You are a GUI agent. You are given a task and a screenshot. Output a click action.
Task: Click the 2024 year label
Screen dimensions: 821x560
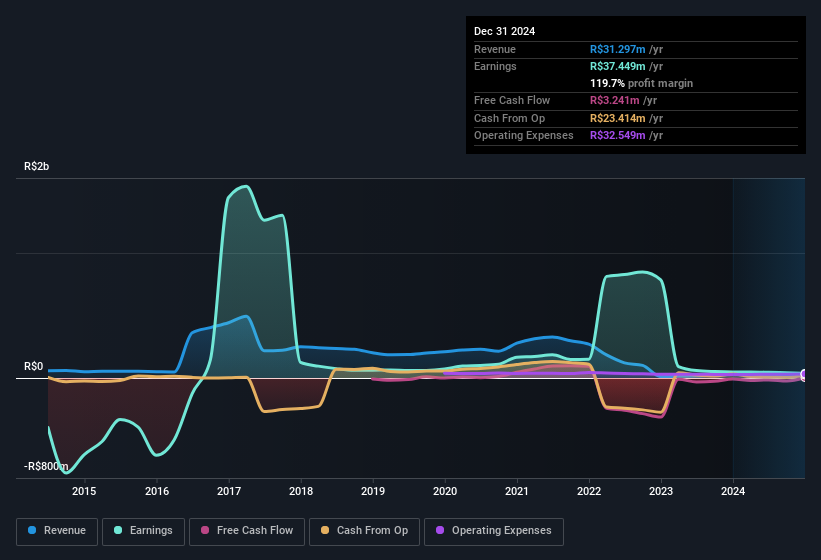pyautogui.click(x=733, y=491)
